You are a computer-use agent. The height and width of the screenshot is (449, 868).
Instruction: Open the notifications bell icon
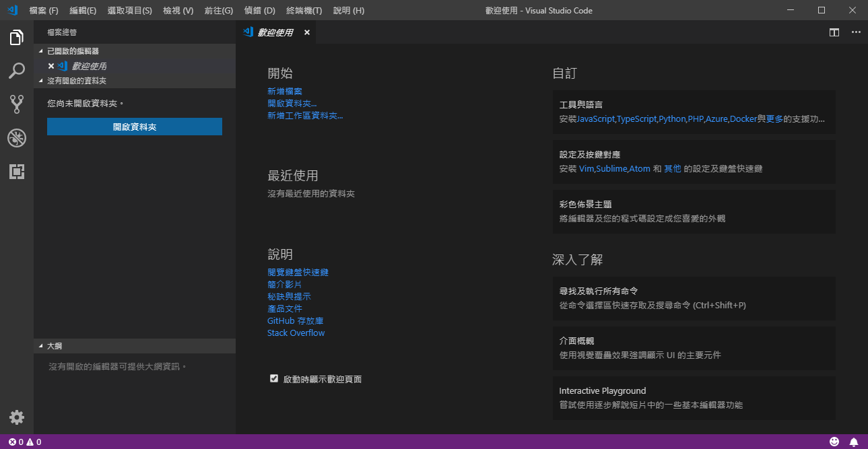[854, 442]
